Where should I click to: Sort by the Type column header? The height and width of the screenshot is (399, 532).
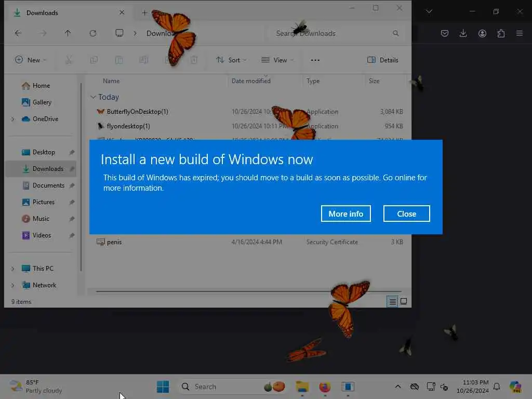point(313,81)
